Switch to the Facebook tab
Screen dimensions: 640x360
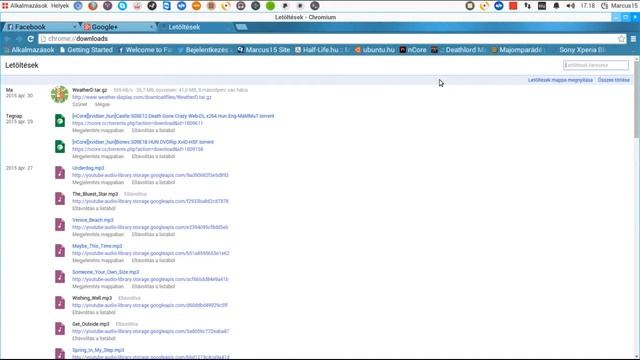(x=41, y=27)
